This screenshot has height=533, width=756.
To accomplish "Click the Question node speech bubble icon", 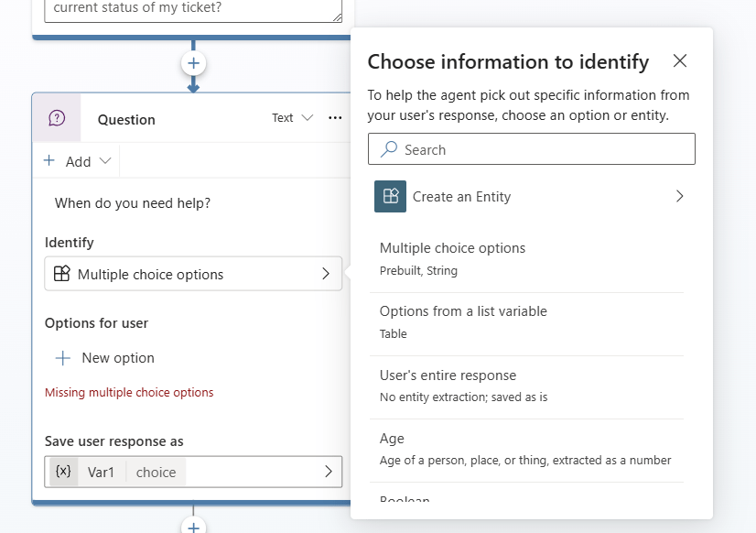I will click(57, 118).
